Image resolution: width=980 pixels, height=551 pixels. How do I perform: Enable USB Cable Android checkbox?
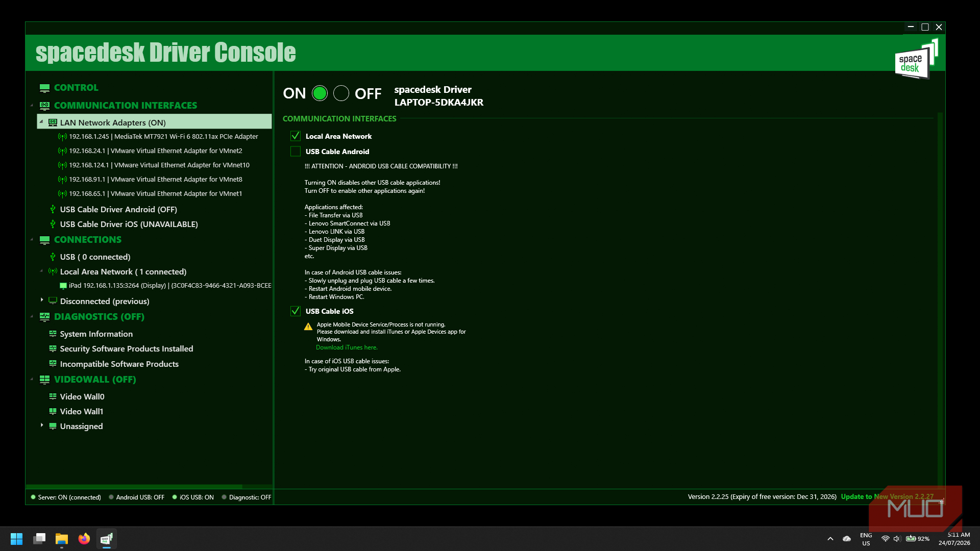tap(295, 152)
